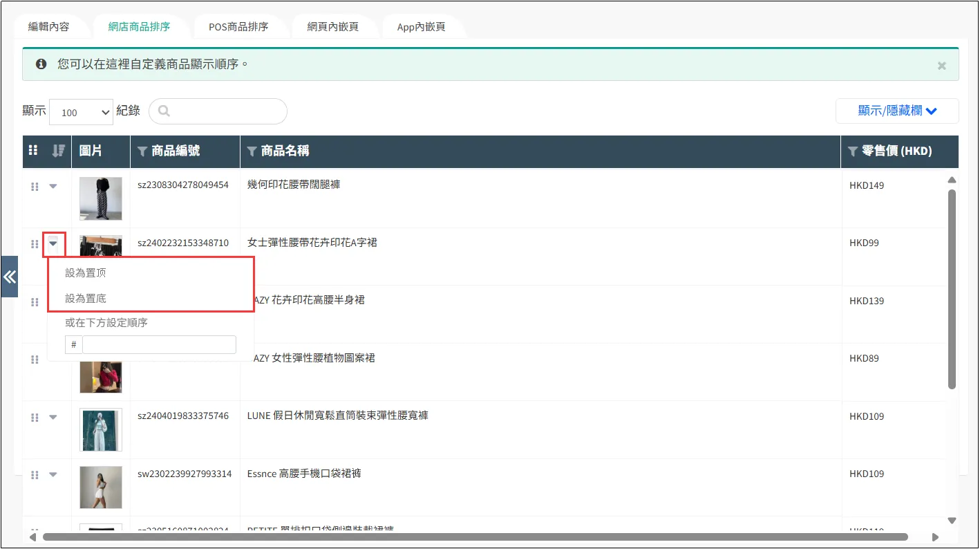Expand the row menu arrow for 幾何印花腰帶闊腿褲
This screenshot has width=980, height=549.
point(53,186)
